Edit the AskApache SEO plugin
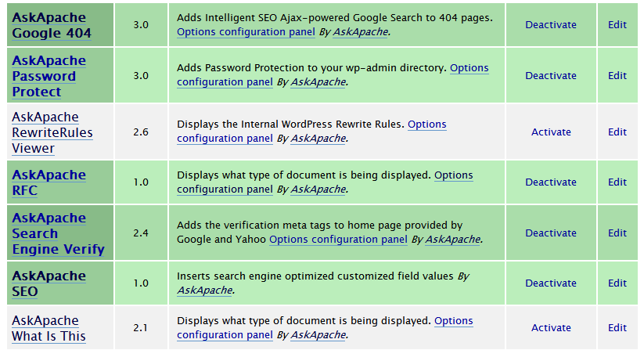This screenshot has width=644, height=350. 617,283
